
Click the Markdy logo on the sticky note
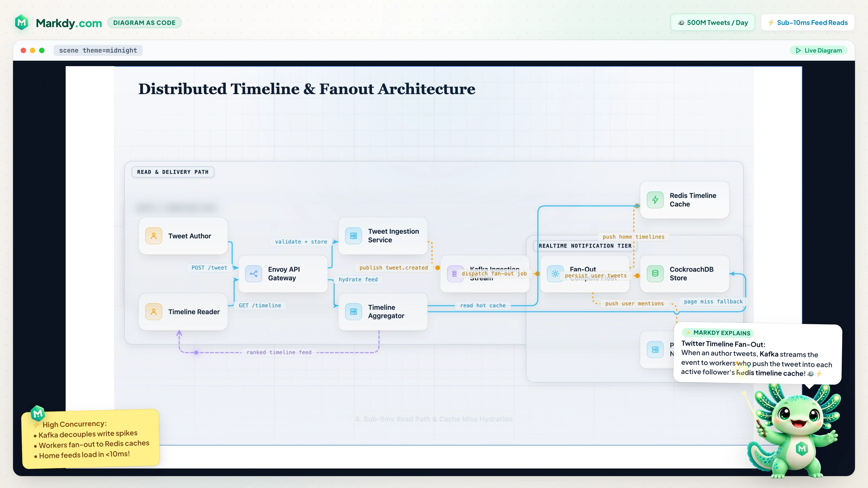(x=37, y=413)
